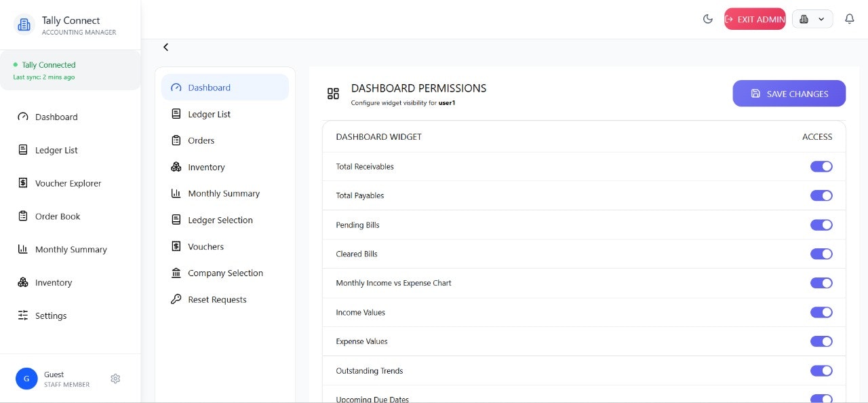Screen dimensions: 868x403
Task: Click 'Last sync: 2 mins ago' text
Action: click(44, 77)
